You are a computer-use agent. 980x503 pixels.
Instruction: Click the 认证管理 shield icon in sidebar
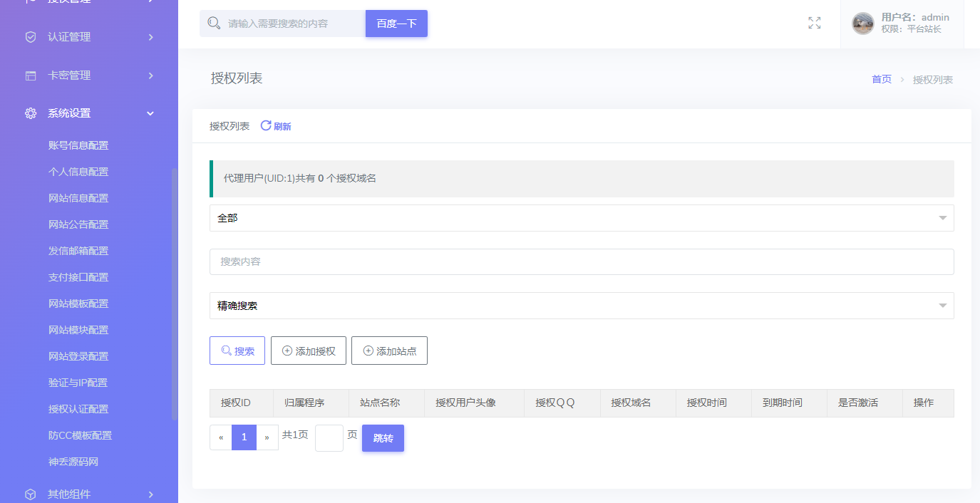click(29, 36)
